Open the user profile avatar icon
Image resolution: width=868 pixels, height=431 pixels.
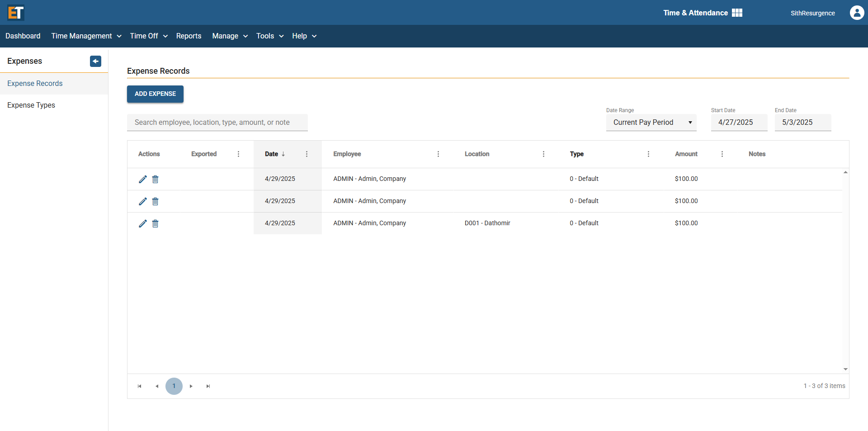click(857, 13)
